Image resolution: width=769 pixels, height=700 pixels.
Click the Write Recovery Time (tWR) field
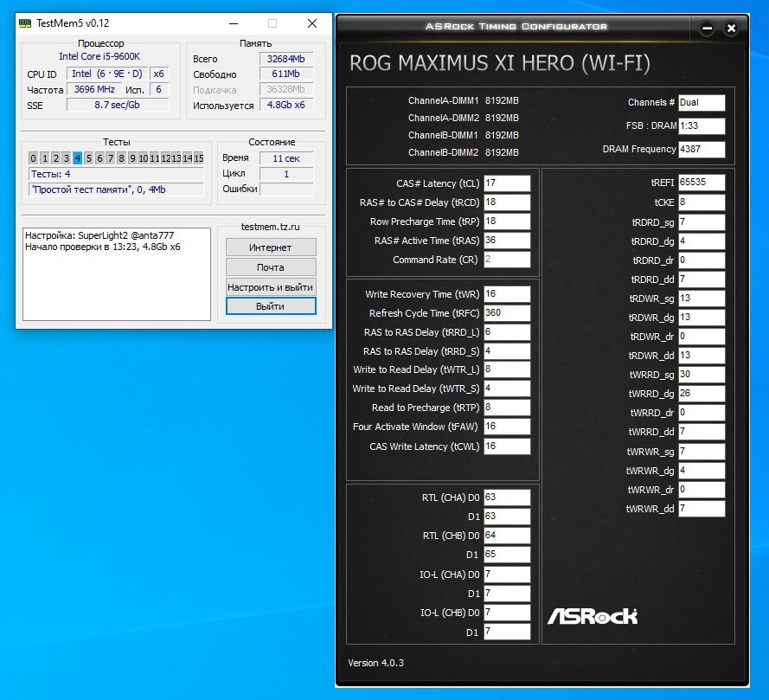[x=507, y=294]
